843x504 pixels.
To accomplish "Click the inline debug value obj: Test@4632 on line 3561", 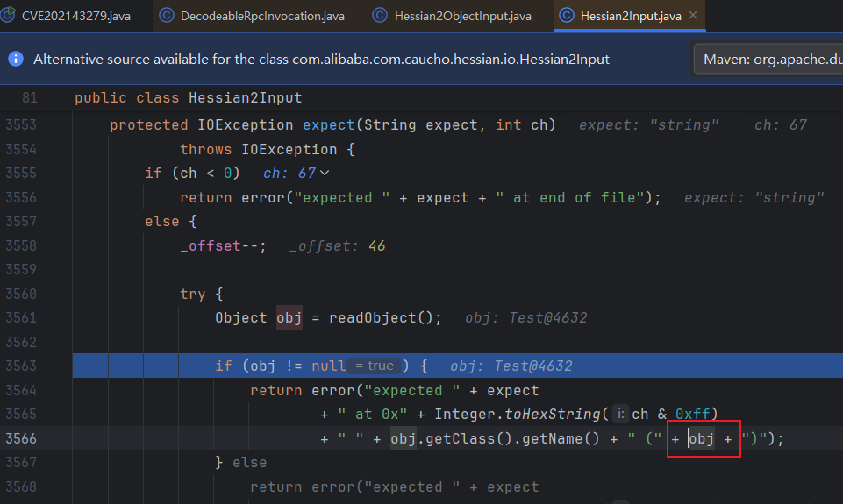I will (525, 317).
